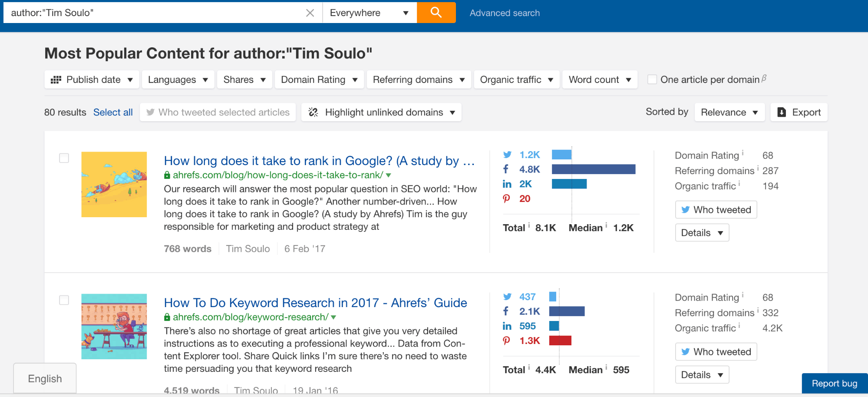Click the '6 Feb '17' date text
Screen dimensions: 868x397
[x=305, y=248]
